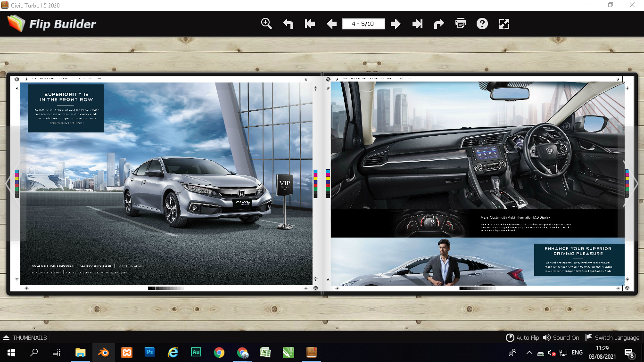Open Internet Explorer from taskbar
Screen dimensions: 644x362
point(173,353)
